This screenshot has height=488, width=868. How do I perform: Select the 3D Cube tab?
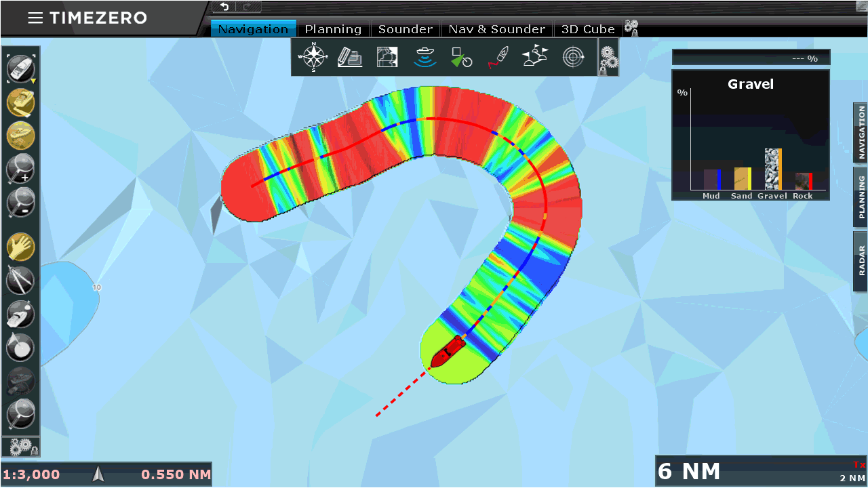[588, 29]
